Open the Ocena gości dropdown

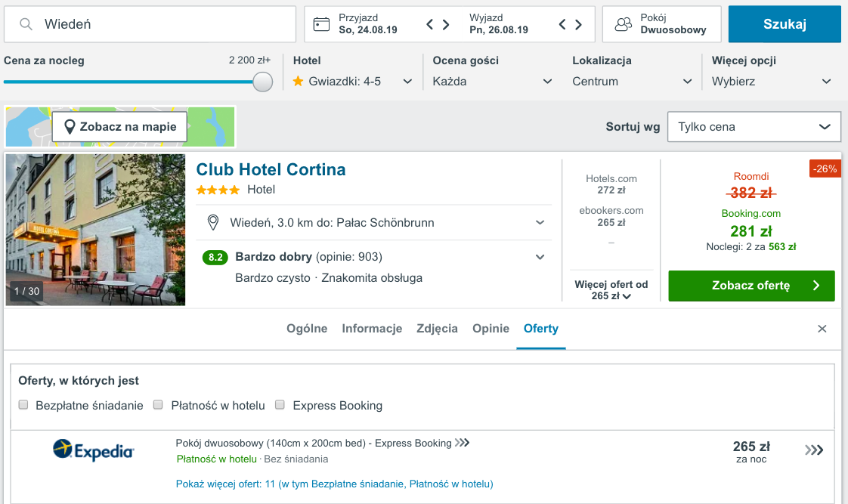[x=492, y=82]
